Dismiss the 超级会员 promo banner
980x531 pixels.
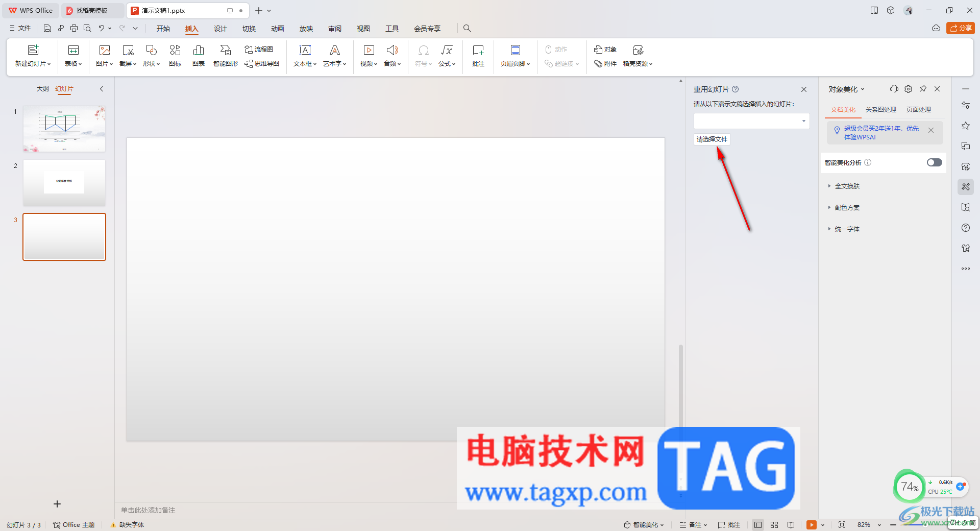click(931, 130)
